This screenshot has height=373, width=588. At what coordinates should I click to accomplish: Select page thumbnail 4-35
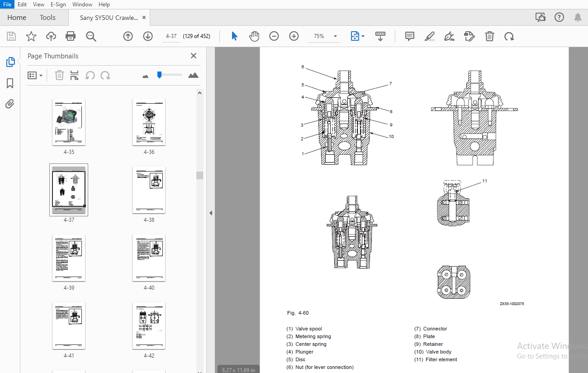coord(69,122)
